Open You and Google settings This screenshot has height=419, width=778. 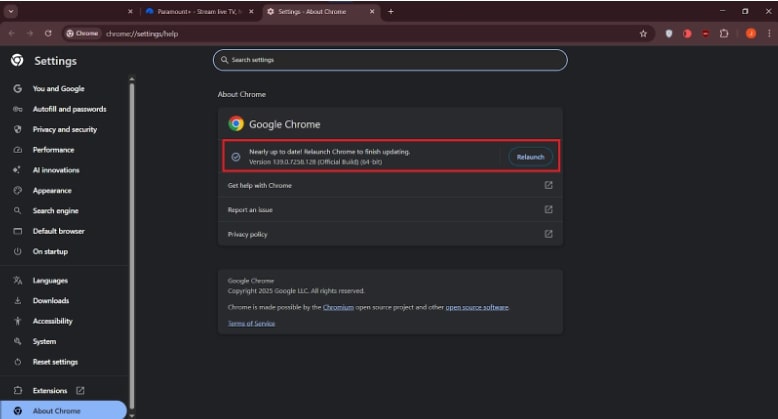tap(58, 88)
